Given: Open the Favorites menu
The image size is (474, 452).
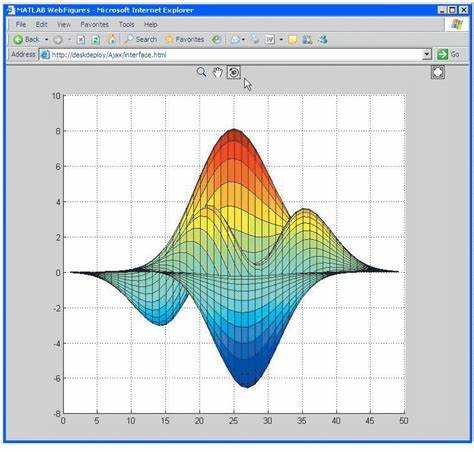Looking at the screenshot, I should pyautogui.click(x=95, y=24).
